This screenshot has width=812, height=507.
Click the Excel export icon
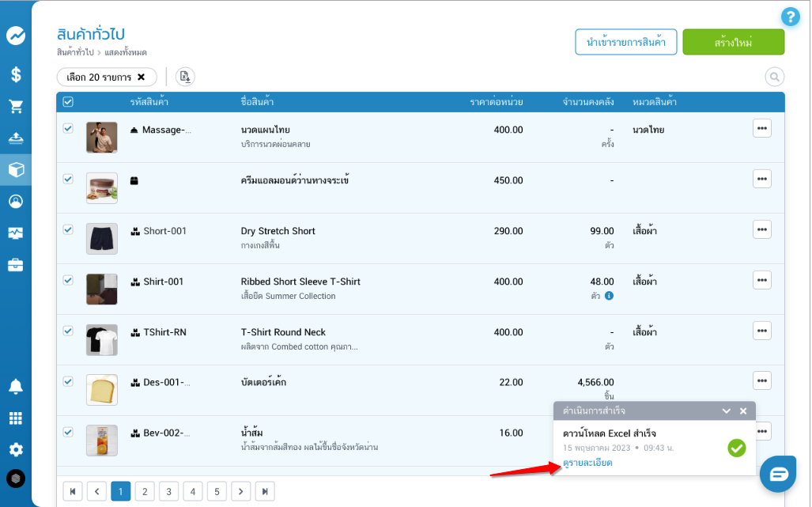185,77
